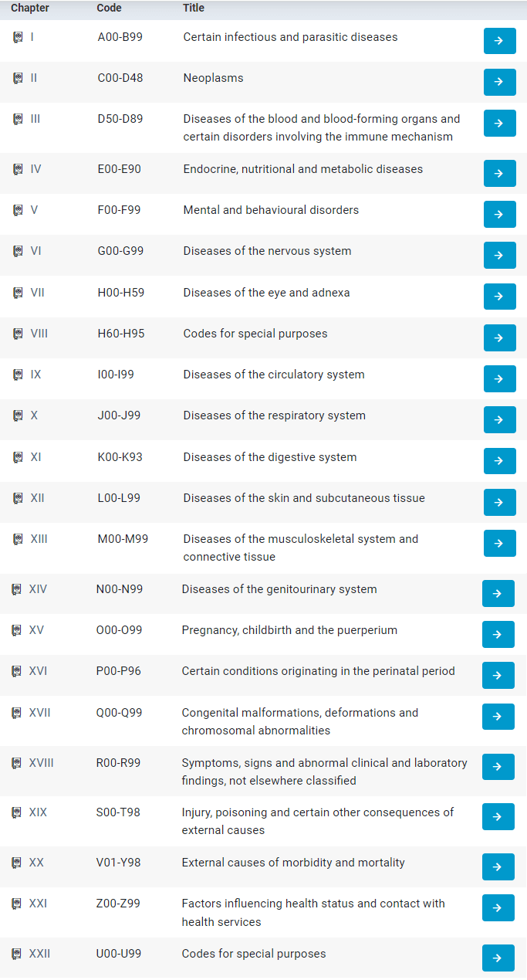Open Diseases of the circulatory system title
Viewport: 527px width, 980px height.
[274, 375]
